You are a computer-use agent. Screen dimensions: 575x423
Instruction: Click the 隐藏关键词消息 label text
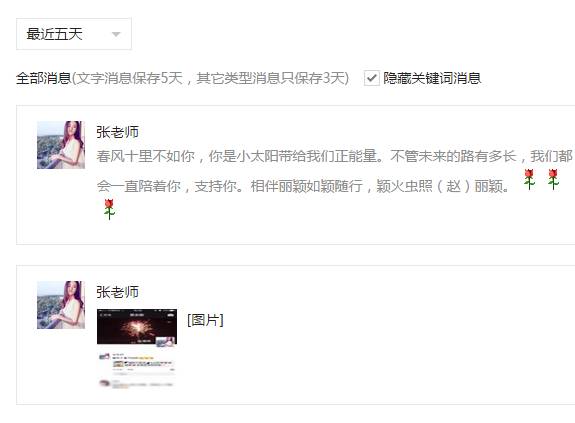click(x=432, y=78)
